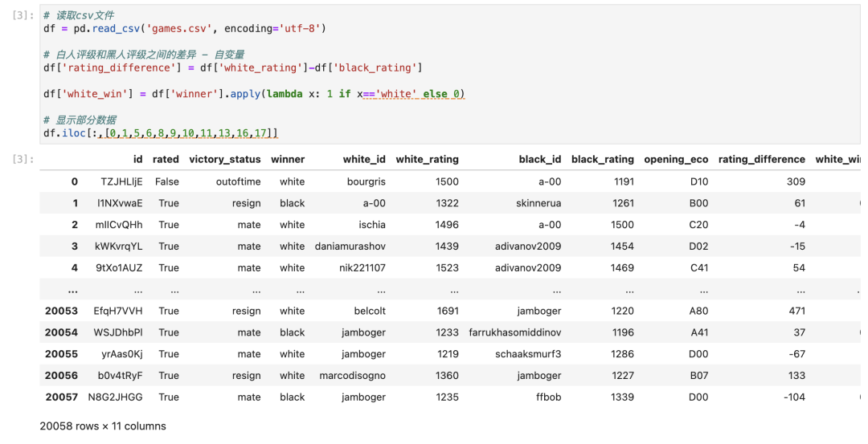
Task: Click the rating difference value -104
Action: pos(794,397)
